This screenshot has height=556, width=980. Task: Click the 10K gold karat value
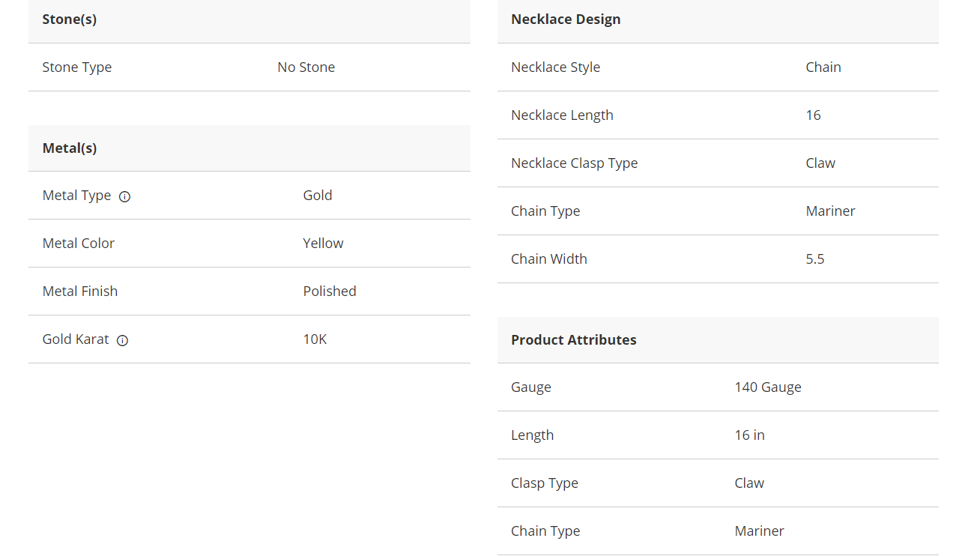[x=315, y=339]
